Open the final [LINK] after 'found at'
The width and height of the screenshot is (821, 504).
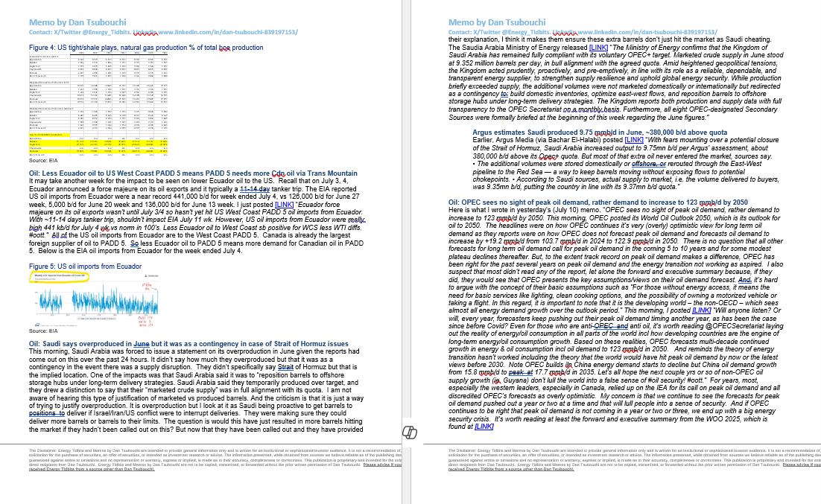coord(484,427)
